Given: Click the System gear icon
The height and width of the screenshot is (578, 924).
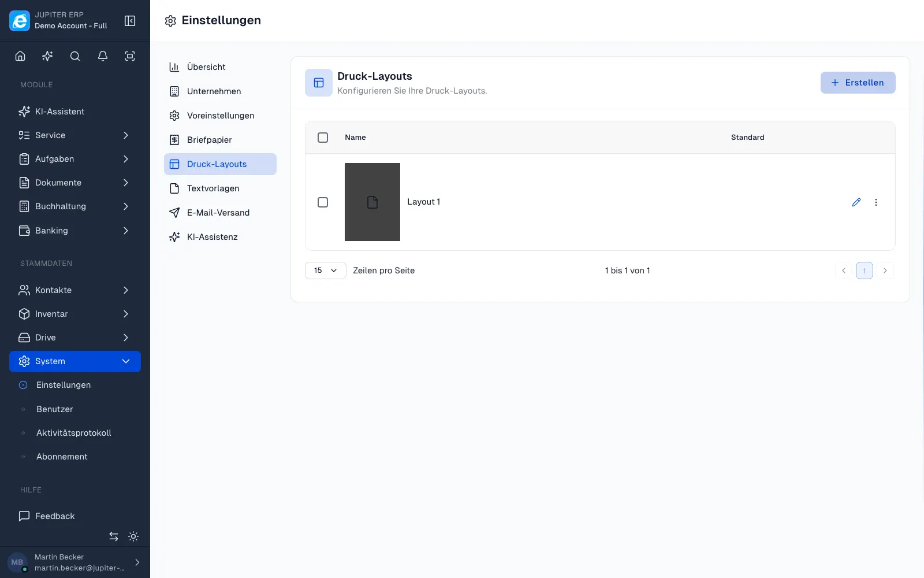Looking at the screenshot, I should [24, 361].
